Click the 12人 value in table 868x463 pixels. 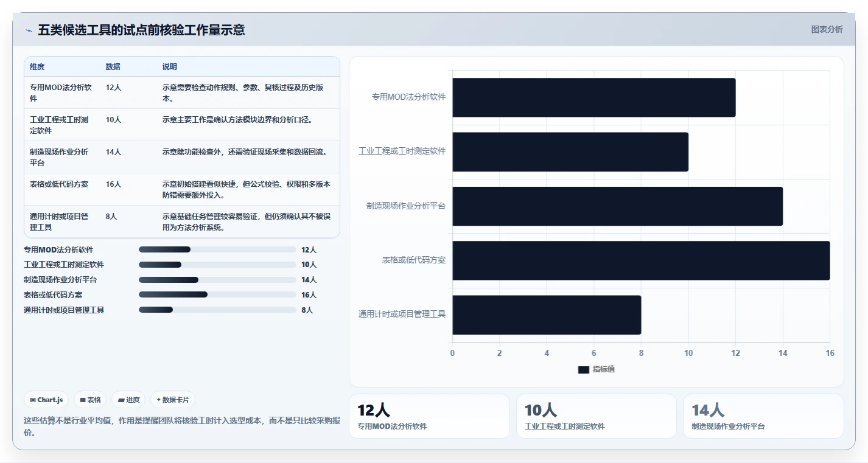click(113, 88)
